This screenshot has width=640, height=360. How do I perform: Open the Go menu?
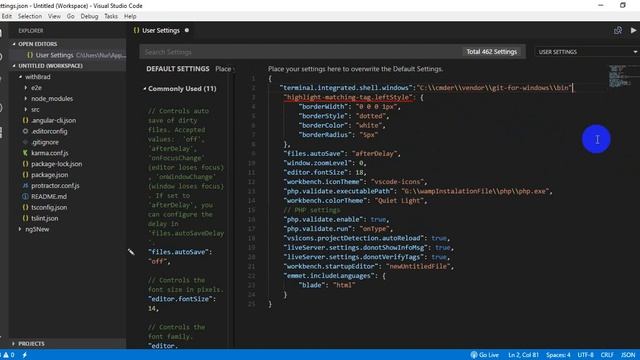pyautogui.click(x=71, y=16)
